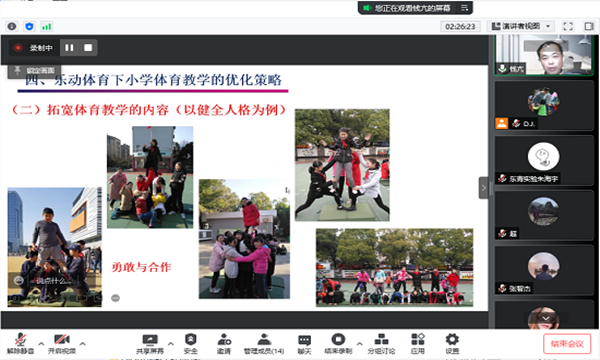Click the gray circular icon below 勇敢与合作

(x=115, y=298)
